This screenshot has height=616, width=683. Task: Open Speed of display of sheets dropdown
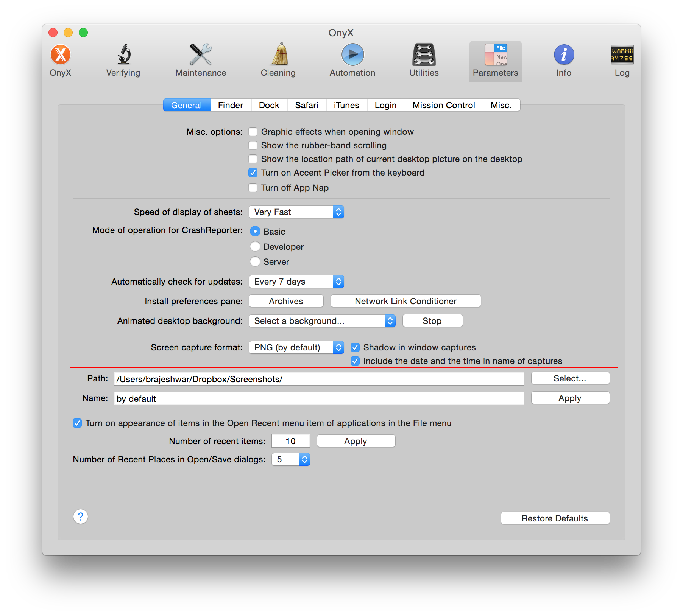(296, 212)
